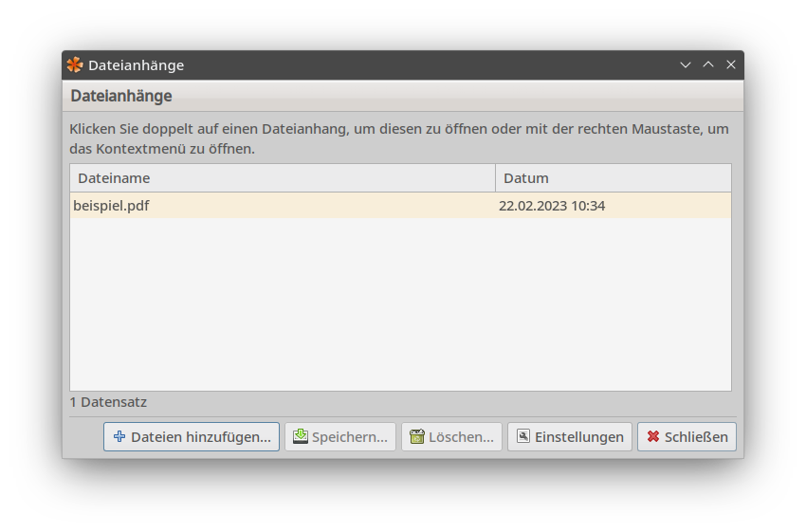Maximize the Dateianhänge window using the up chevron
Screen dimensions: 806x532
coord(708,64)
